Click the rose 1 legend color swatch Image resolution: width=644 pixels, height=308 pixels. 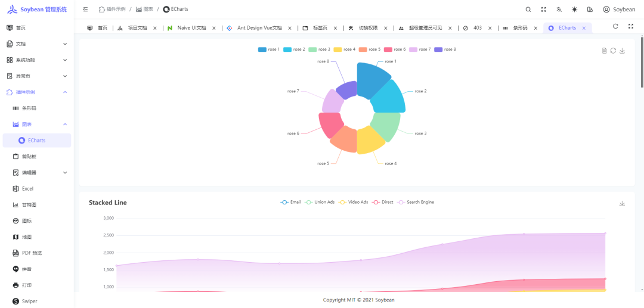[x=262, y=49]
